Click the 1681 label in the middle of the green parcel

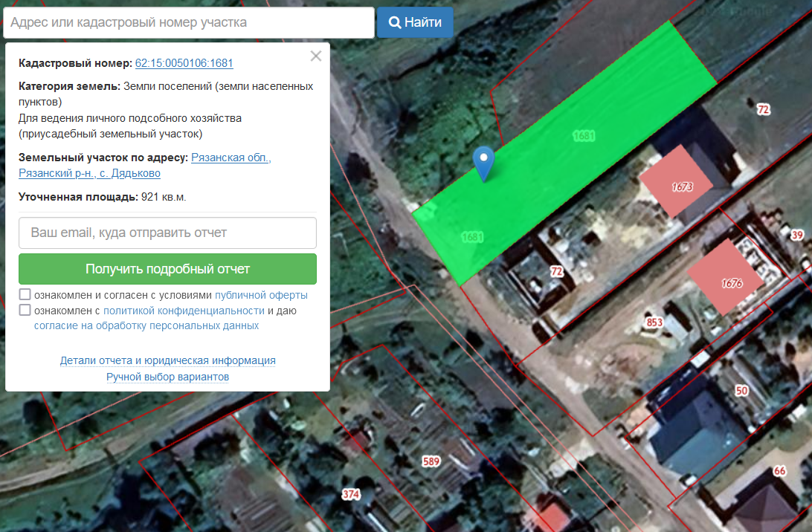584,136
